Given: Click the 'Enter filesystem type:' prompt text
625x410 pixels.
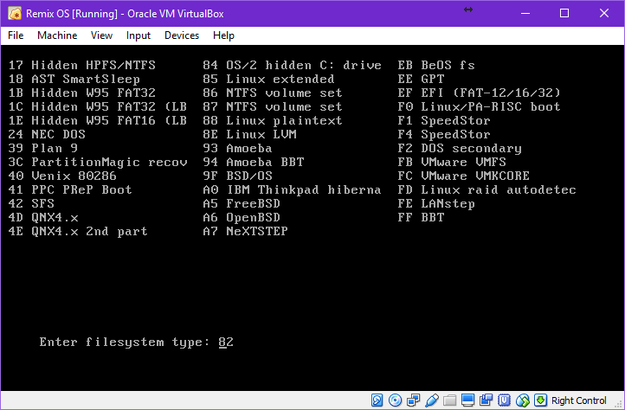Looking at the screenshot, I should pos(125,342).
